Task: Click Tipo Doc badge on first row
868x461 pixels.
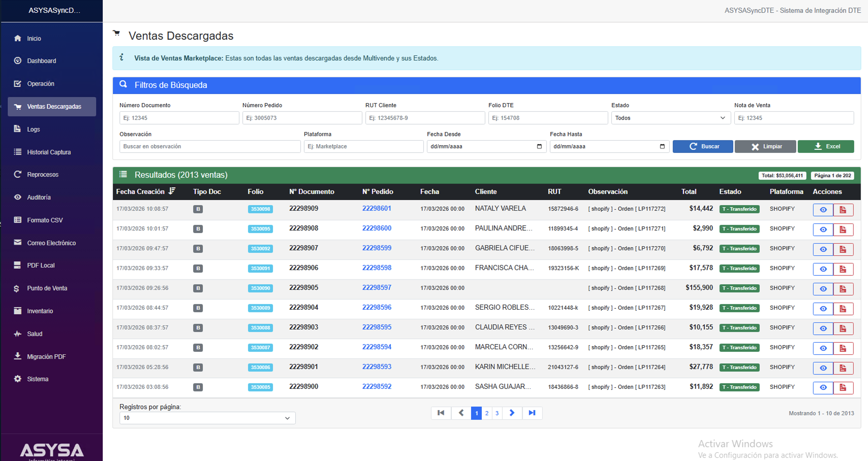Action: tap(198, 209)
